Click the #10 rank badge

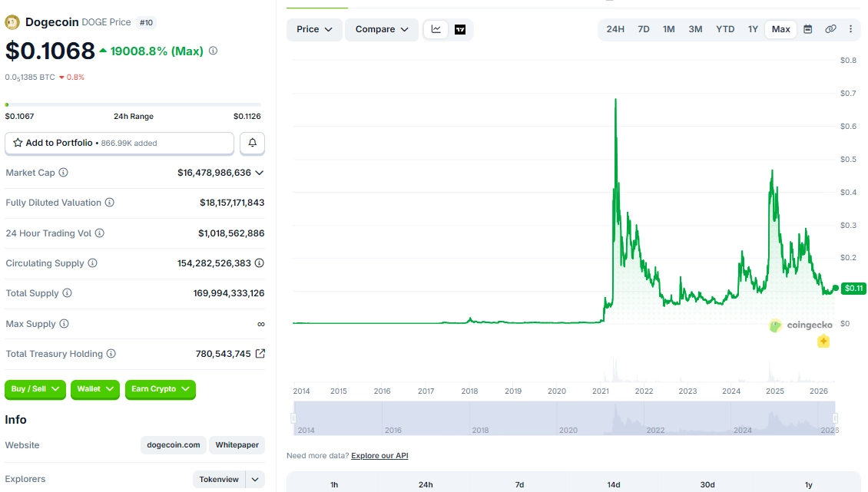pyautogui.click(x=146, y=23)
